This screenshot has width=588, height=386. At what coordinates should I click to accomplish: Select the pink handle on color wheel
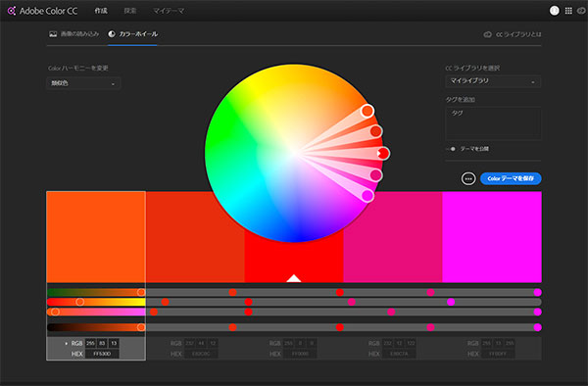pyautogui.click(x=375, y=175)
